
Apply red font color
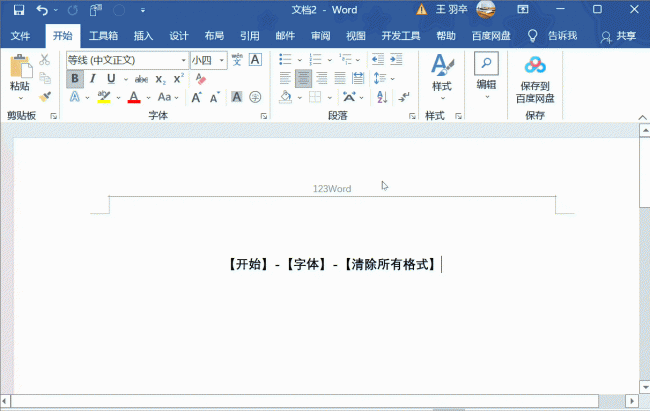(x=133, y=97)
